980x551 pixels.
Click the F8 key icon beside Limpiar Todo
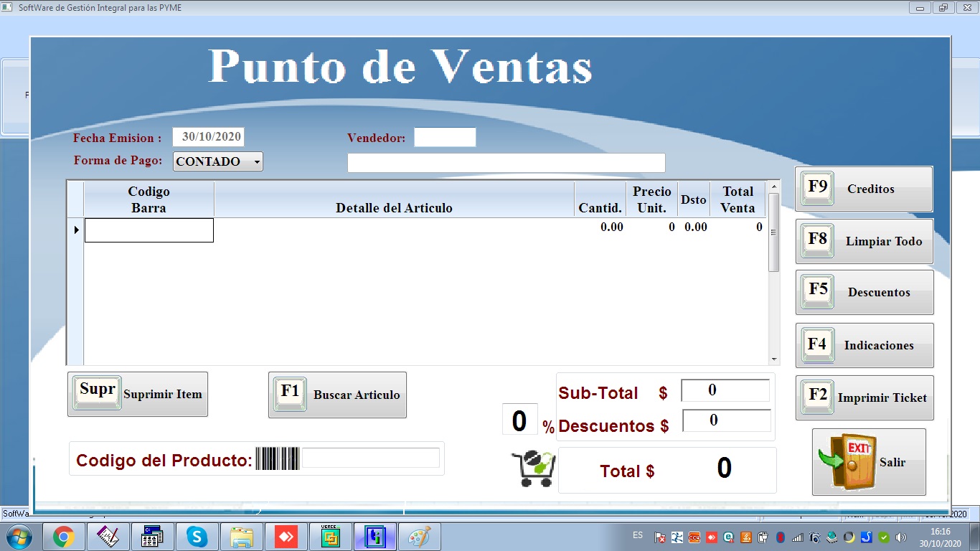[x=818, y=240]
